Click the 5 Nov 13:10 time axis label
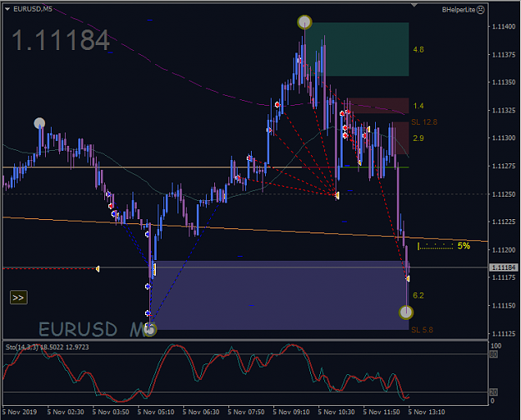Image resolution: width=521 pixels, height=420 pixels. click(427, 412)
